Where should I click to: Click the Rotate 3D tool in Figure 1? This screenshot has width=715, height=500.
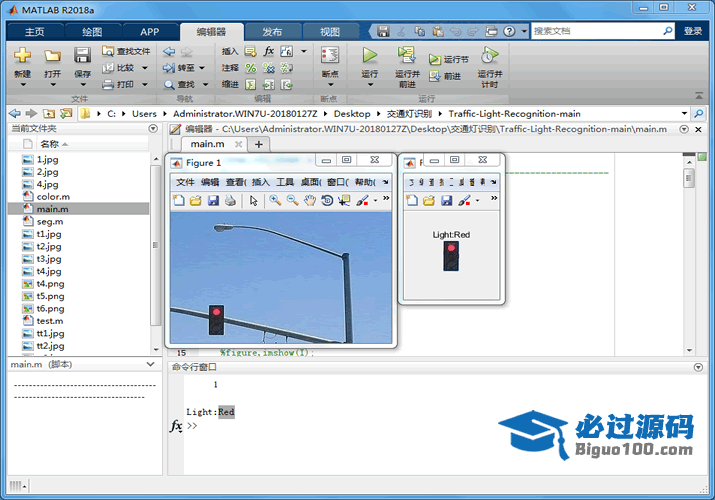(327, 201)
